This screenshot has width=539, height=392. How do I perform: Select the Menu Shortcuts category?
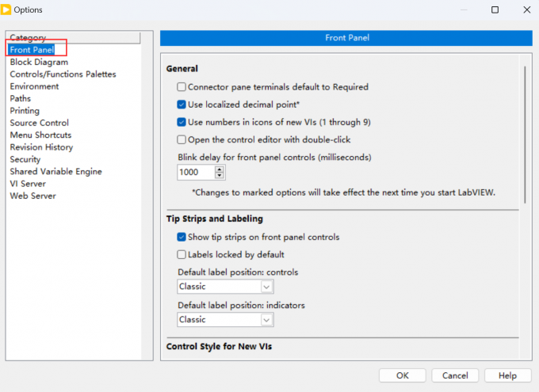(40, 135)
